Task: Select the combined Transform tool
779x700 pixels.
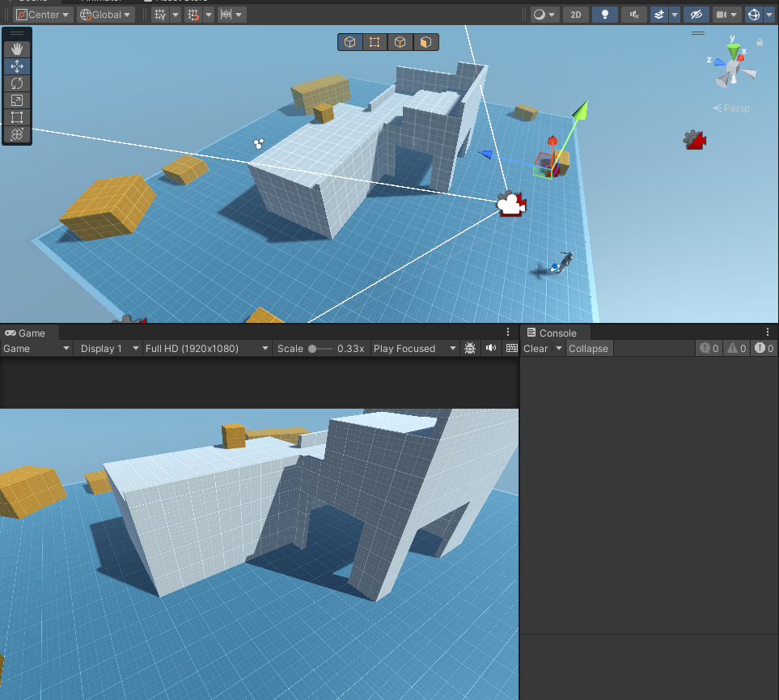Action: (x=17, y=134)
